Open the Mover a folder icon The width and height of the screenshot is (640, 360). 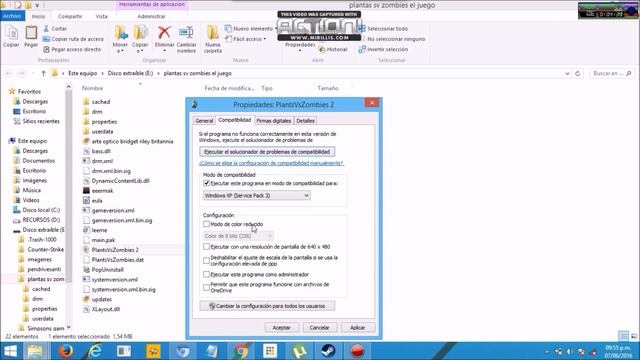tap(120, 39)
